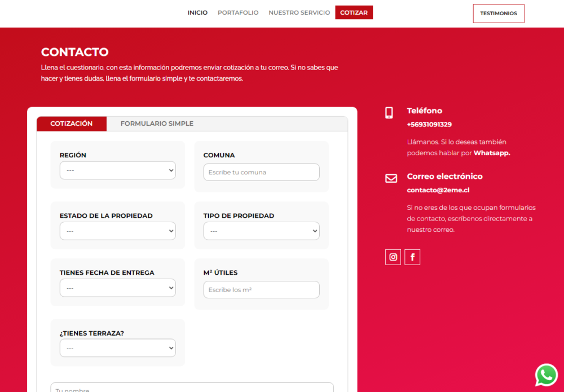Screen dimensions: 564x392
Task: Click the Instagram social icon
Action: coord(393,257)
